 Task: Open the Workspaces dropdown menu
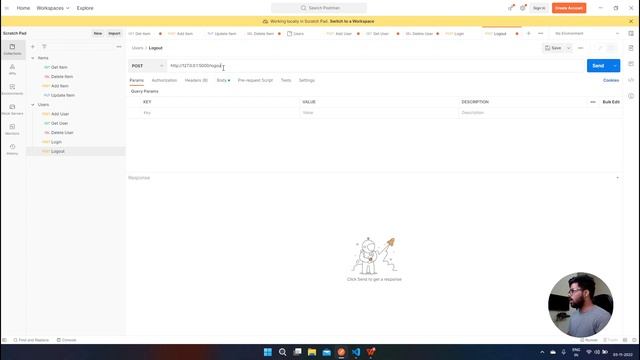click(x=53, y=8)
